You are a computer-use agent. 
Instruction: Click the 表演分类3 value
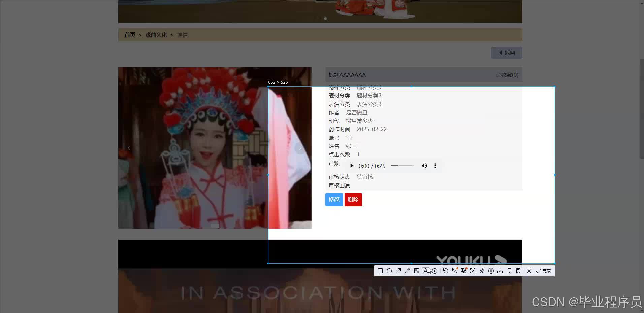click(x=369, y=104)
